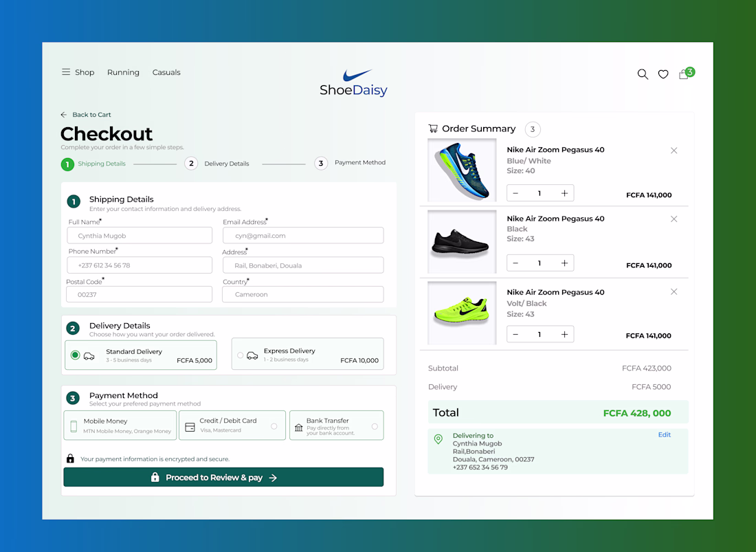Click the delivery fee FCFA 5000
This screenshot has width=756, height=552.
click(x=652, y=386)
